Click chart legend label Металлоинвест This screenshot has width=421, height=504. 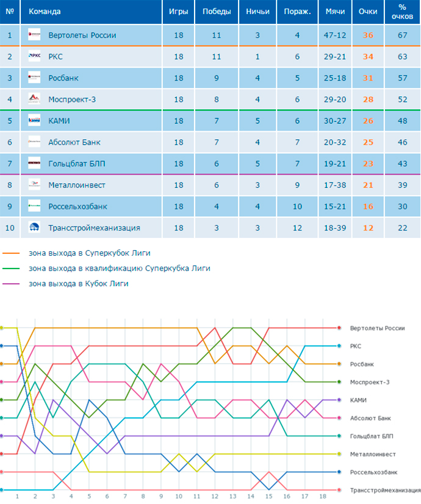click(x=373, y=454)
